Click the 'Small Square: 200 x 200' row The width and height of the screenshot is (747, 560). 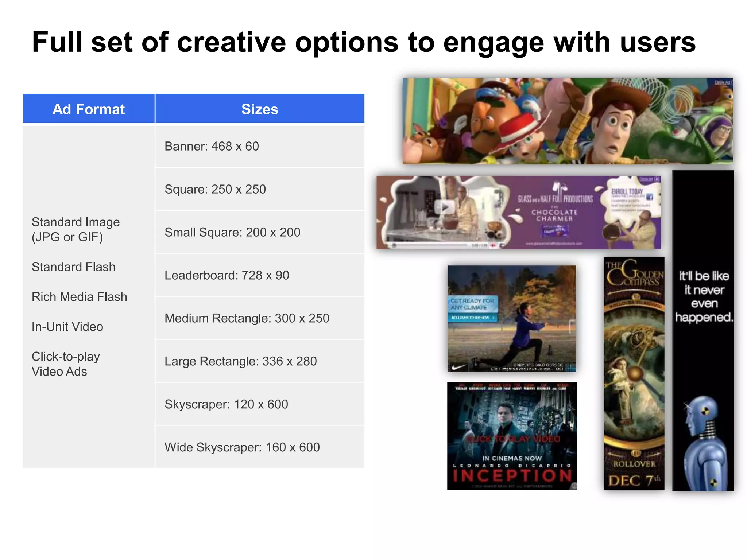(x=260, y=232)
